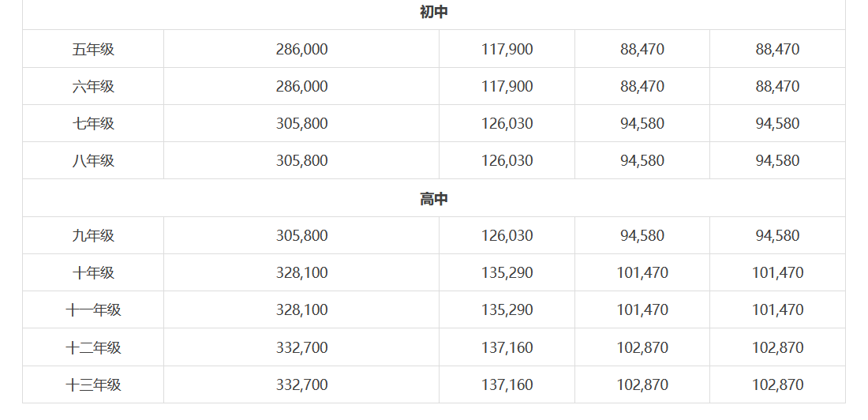Screen dimensions: 868x420
Task: Click the 十二年级 row label
Action: pos(93,347)
